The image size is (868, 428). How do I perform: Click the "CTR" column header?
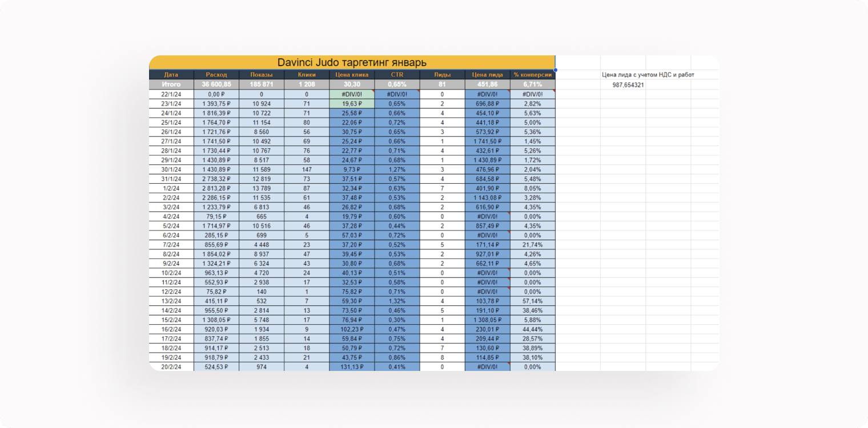pyautogui.click(x=397, y=75)
